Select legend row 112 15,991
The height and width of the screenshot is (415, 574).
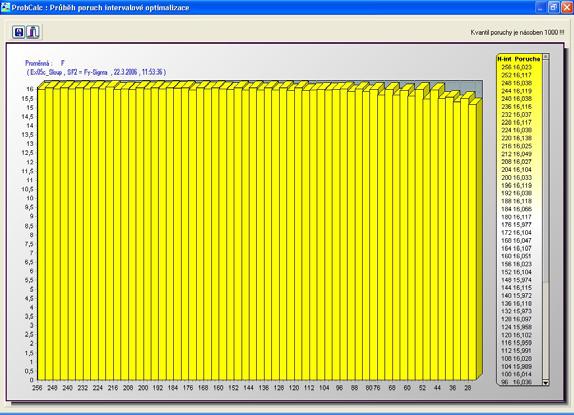coord(517,351)
